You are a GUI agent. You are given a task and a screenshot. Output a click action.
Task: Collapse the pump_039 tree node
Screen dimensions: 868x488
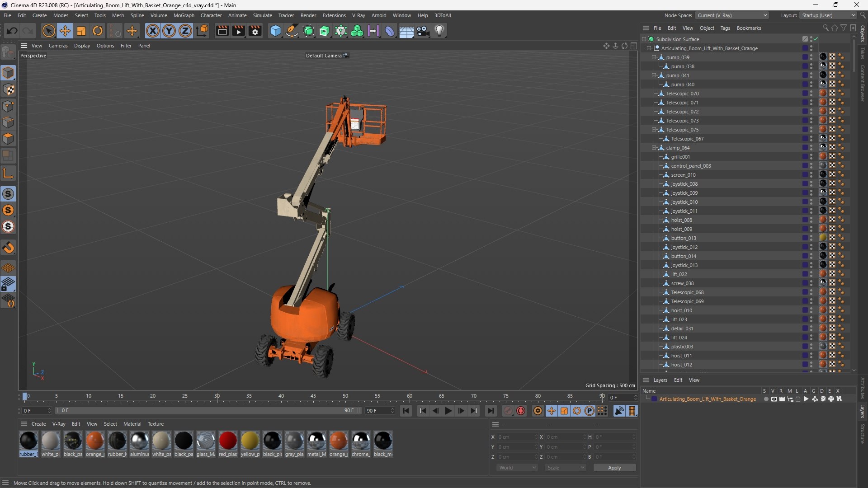(x=654, y=57)
